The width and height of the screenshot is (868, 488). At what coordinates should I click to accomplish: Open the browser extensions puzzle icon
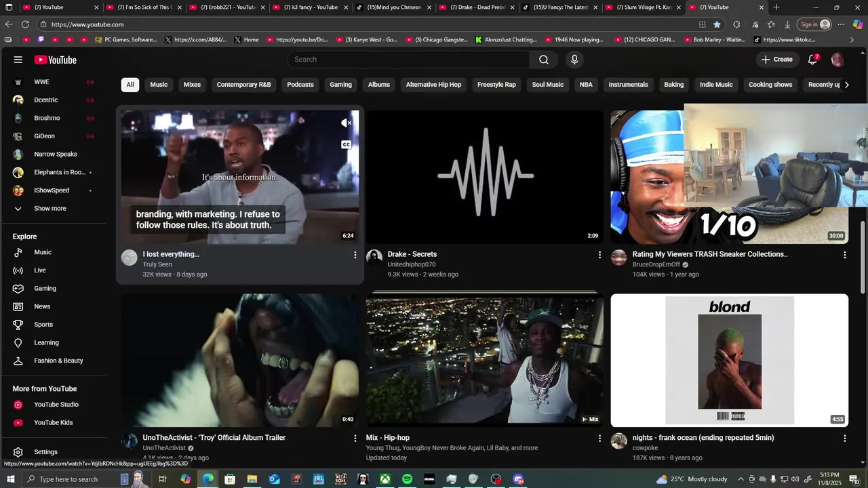[x=736, y=24]
